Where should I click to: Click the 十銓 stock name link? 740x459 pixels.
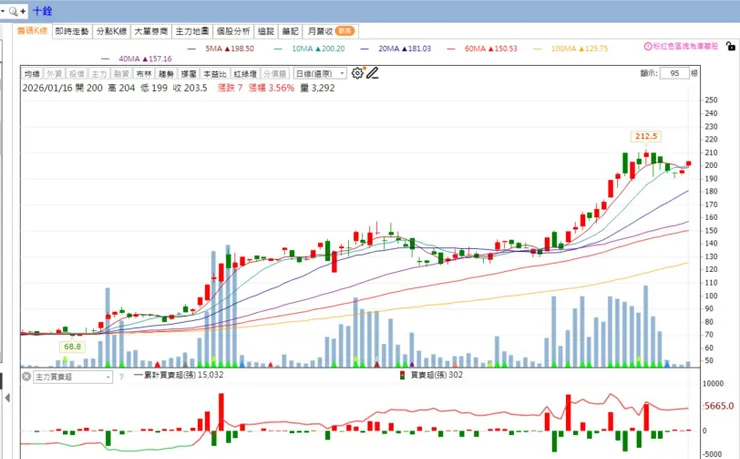(42, 11)
